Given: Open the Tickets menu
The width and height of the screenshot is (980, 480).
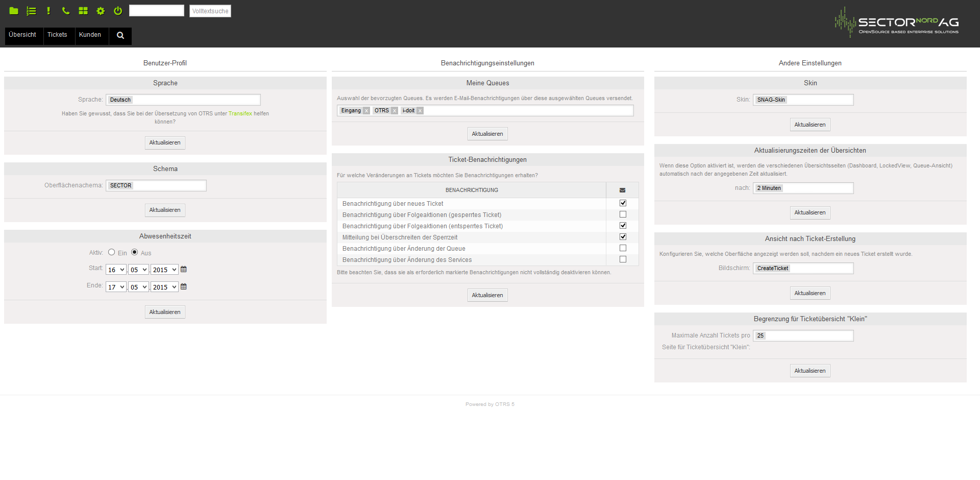Looking at the screenshot, I should point(57,35).
